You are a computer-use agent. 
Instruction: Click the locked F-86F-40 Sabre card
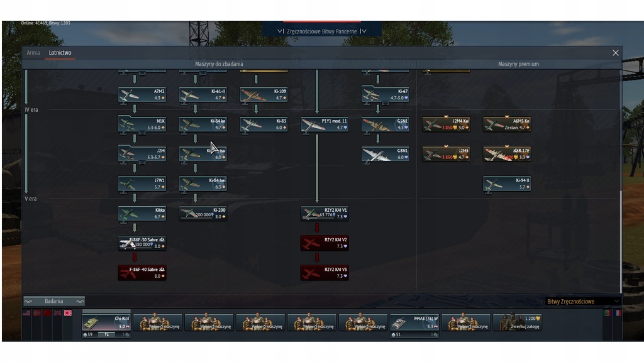point(142,273)
